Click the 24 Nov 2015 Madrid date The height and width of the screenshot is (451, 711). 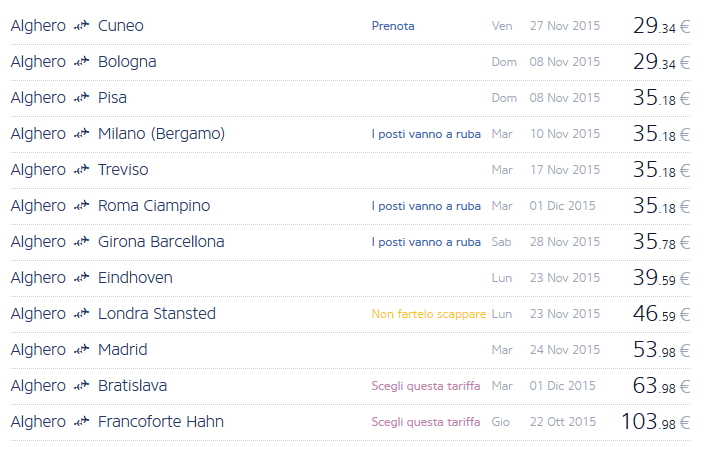(x=564, y=350)
